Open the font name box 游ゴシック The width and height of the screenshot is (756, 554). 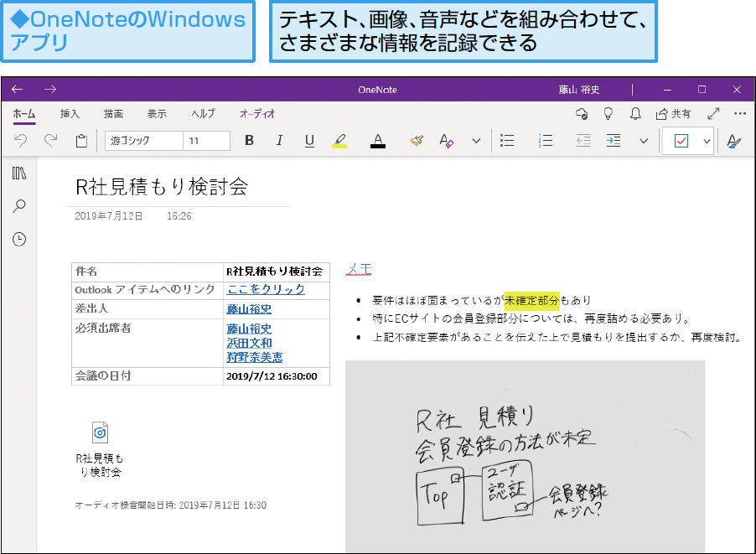click(143, 140)
